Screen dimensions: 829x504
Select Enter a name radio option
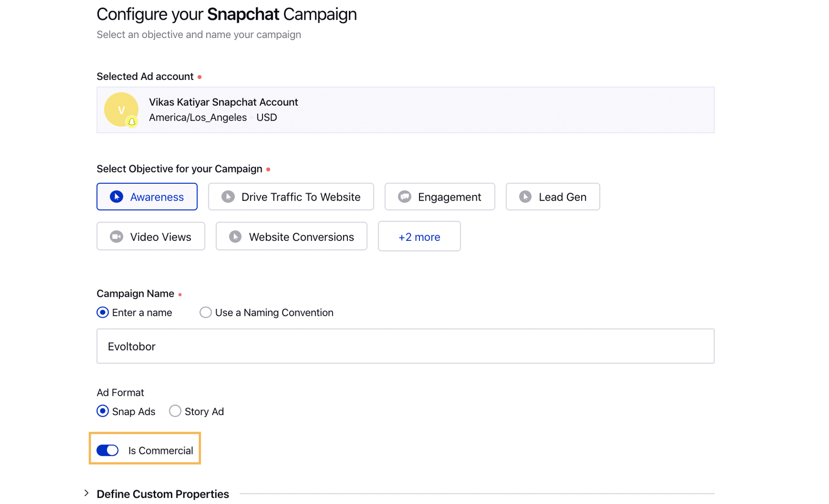coord(103,312)
